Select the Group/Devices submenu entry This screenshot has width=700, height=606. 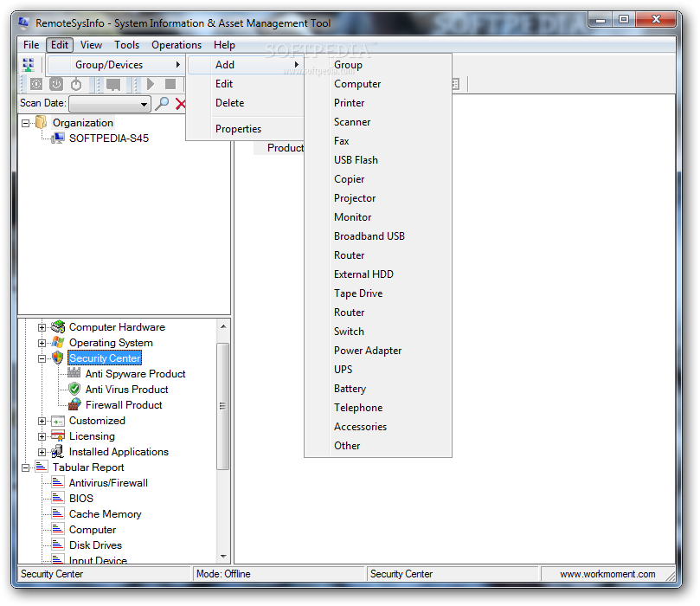point(116,65)
